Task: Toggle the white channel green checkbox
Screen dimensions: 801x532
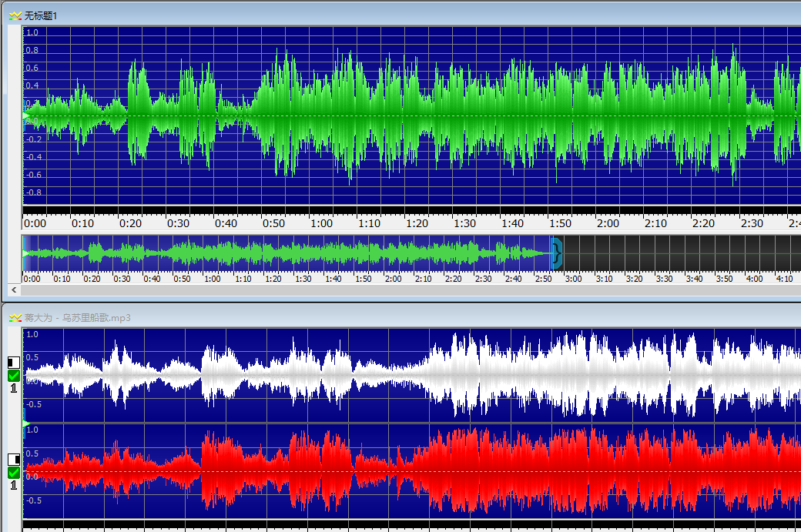Action: (x=13, y=376)
